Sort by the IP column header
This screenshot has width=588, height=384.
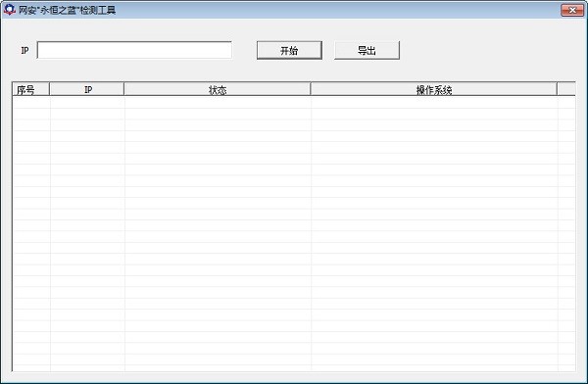tap(87, 89)
